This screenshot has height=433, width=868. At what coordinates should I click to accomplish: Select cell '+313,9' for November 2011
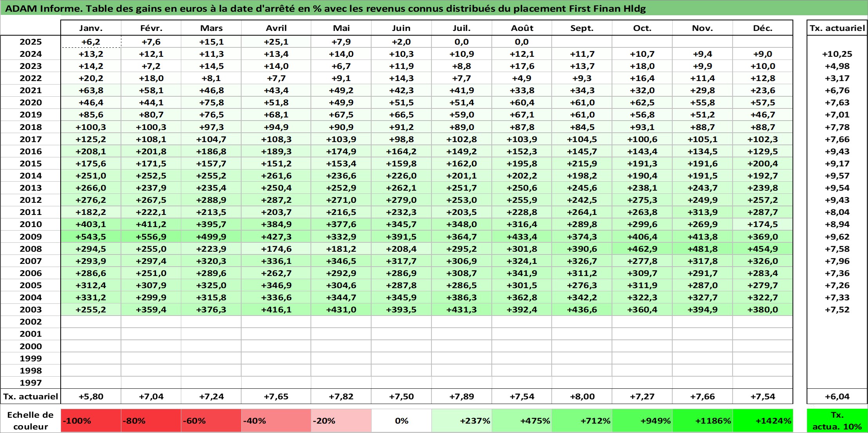[702, 212]
